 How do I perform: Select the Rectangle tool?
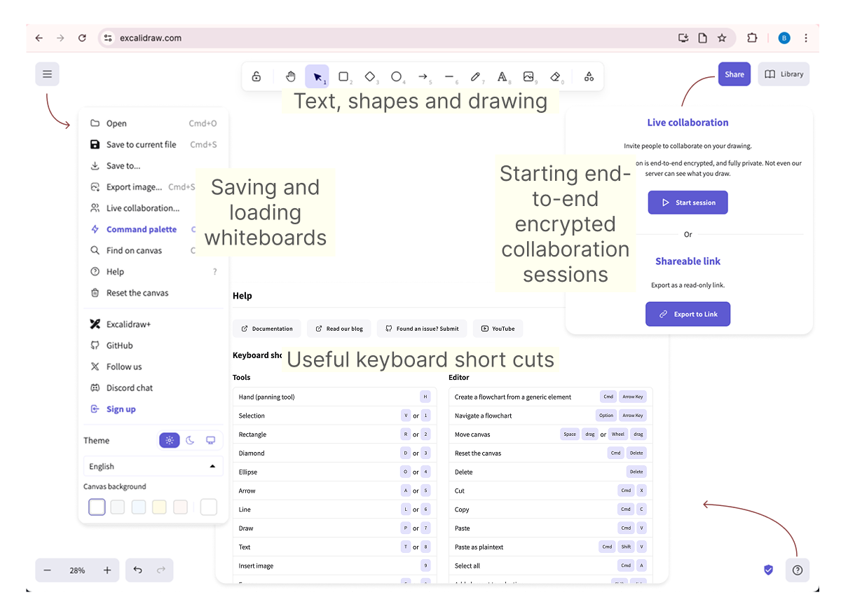click(x=343, y=76)
